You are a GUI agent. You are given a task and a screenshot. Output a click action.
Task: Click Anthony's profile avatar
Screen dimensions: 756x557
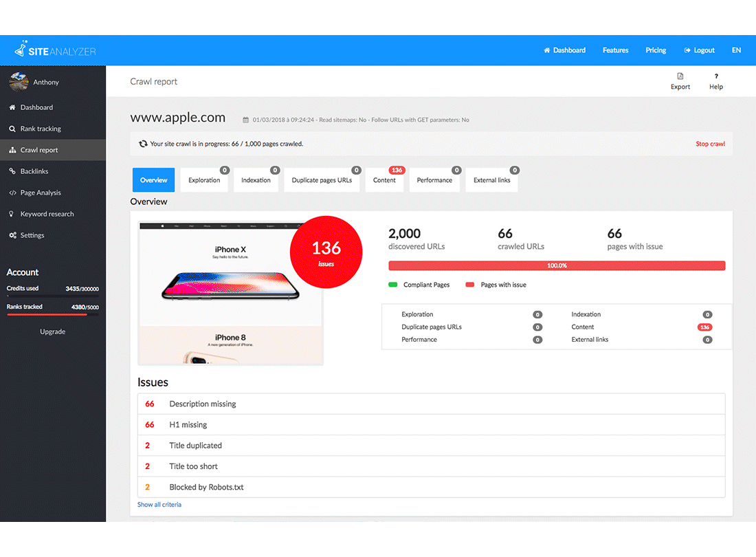19,82
